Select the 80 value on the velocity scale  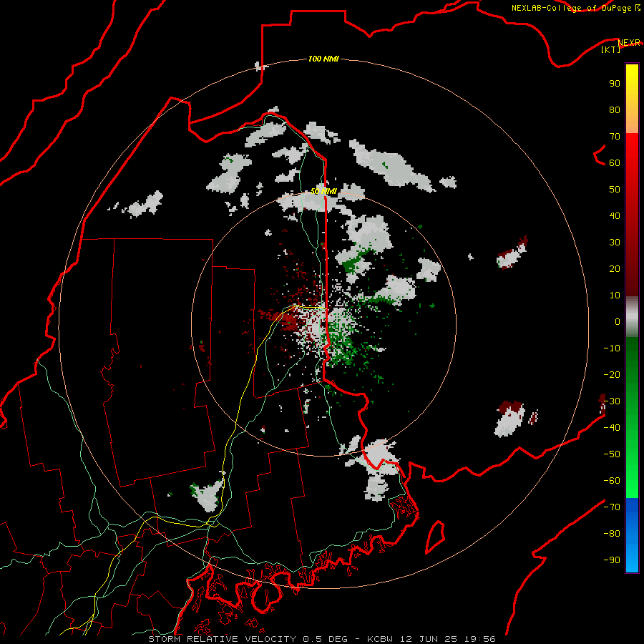(615, 109)
